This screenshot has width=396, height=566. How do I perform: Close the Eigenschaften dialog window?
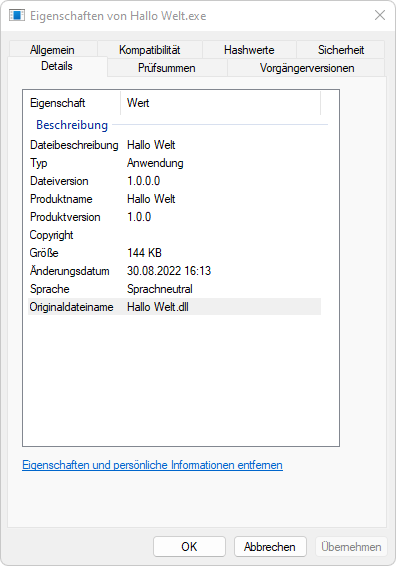click(x=380, y=16)
